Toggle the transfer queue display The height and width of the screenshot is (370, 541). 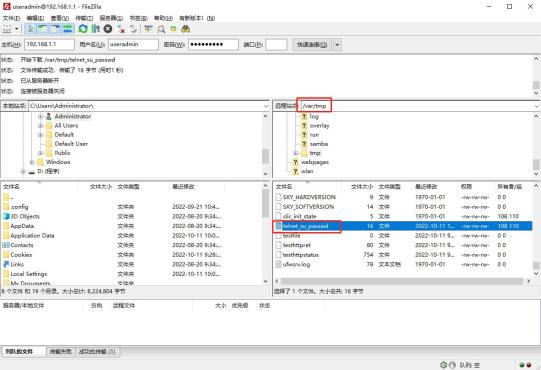68,29
